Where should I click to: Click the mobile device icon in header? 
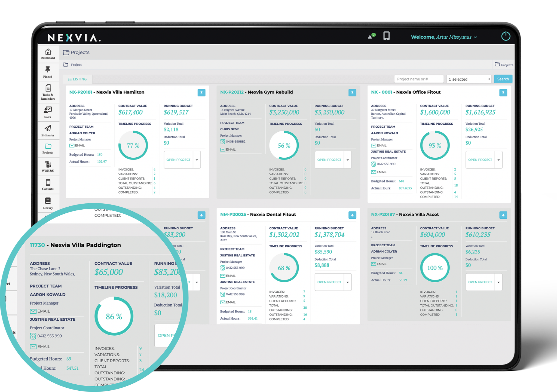click(x=386, y=36)
